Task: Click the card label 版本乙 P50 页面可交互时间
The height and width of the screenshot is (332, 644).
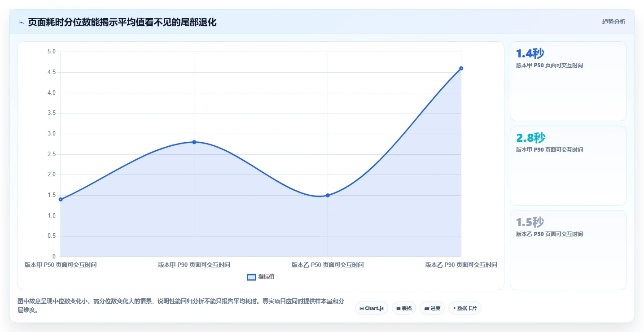Action: coord(549,234)
